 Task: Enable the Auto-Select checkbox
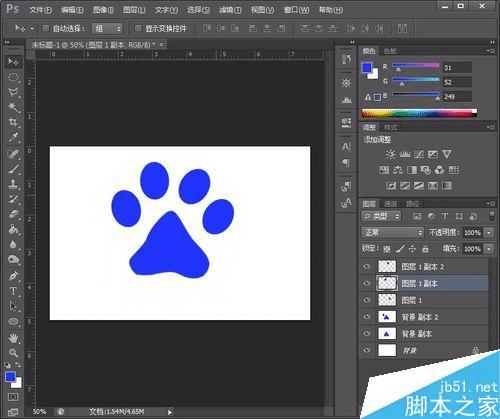point(46,28)
